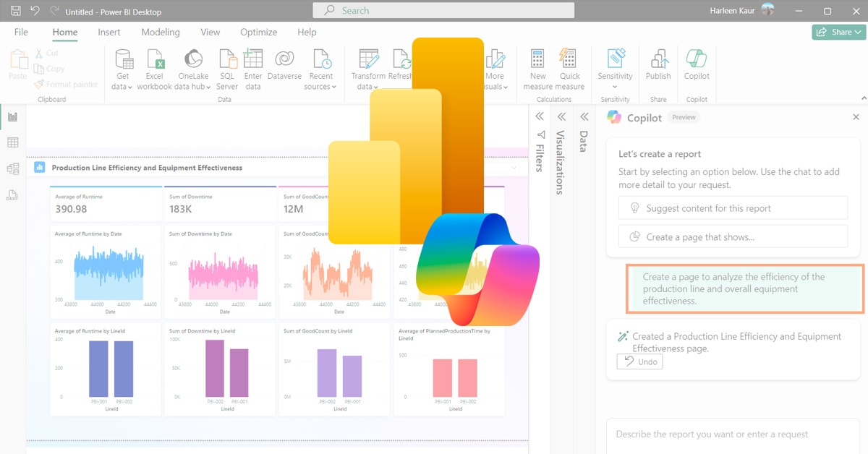Expand the Data pane
This screenshot has height=454, width=868.
pos(584,116)
